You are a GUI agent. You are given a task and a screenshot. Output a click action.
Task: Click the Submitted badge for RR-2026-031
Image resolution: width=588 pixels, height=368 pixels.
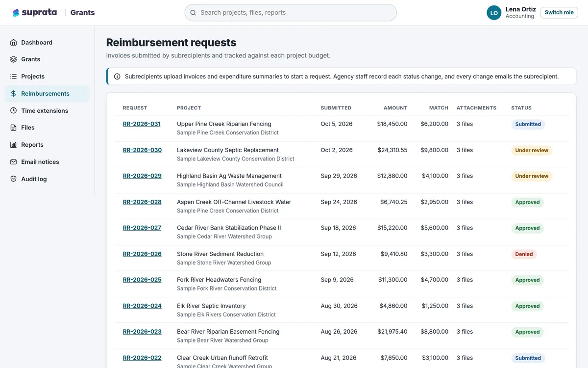point(528,124)
